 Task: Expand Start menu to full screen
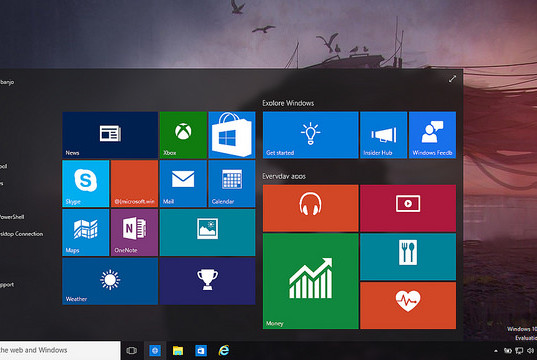point(452,79)
